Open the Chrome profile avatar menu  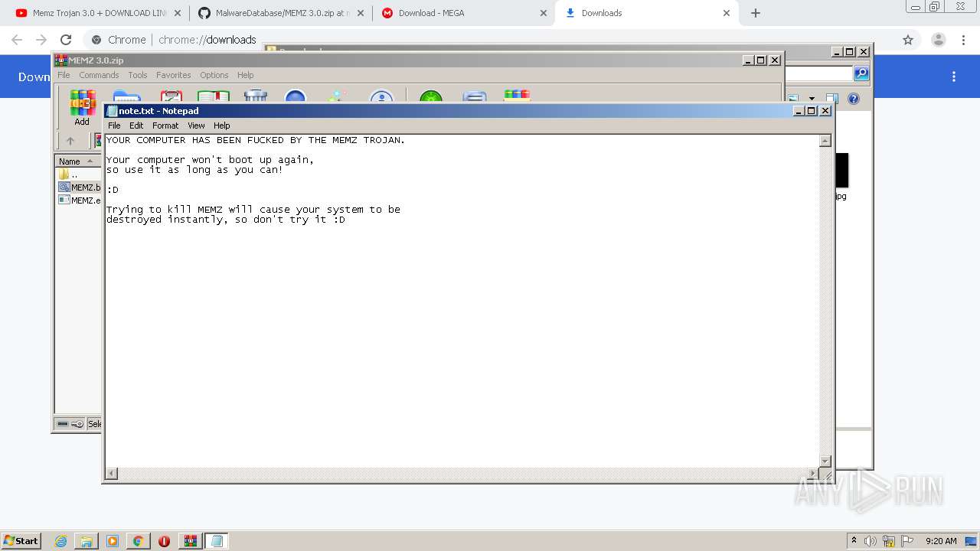938,40
